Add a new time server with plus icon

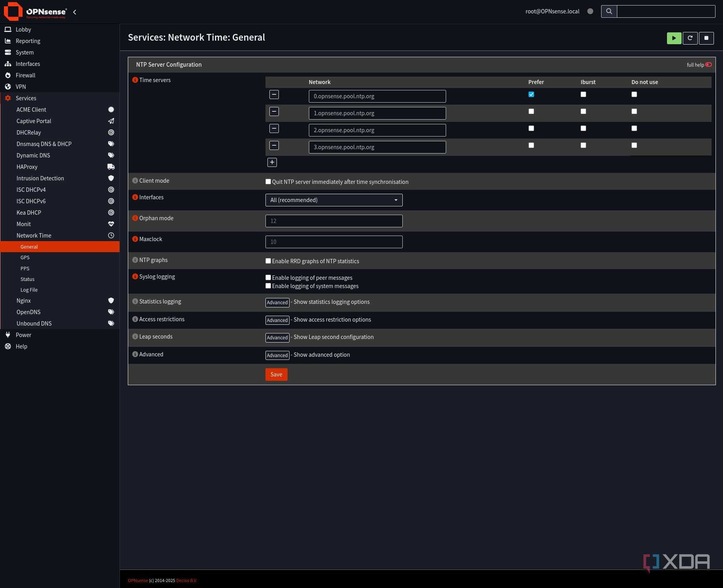(272, 163)
